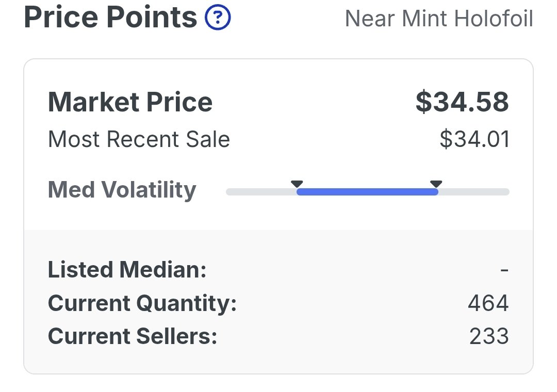The image size is (557, 392).
Task: Click the 464 current quantity value
Action: [488, 303]
